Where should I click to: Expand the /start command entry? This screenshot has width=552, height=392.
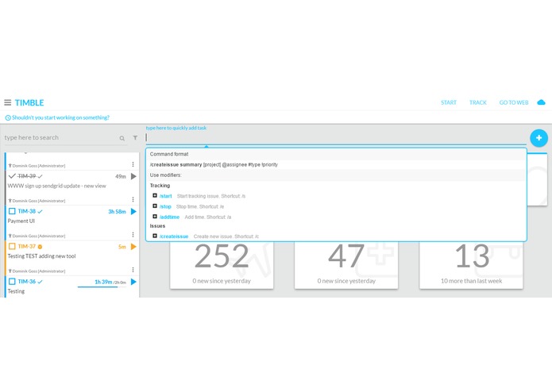[155, 195]
